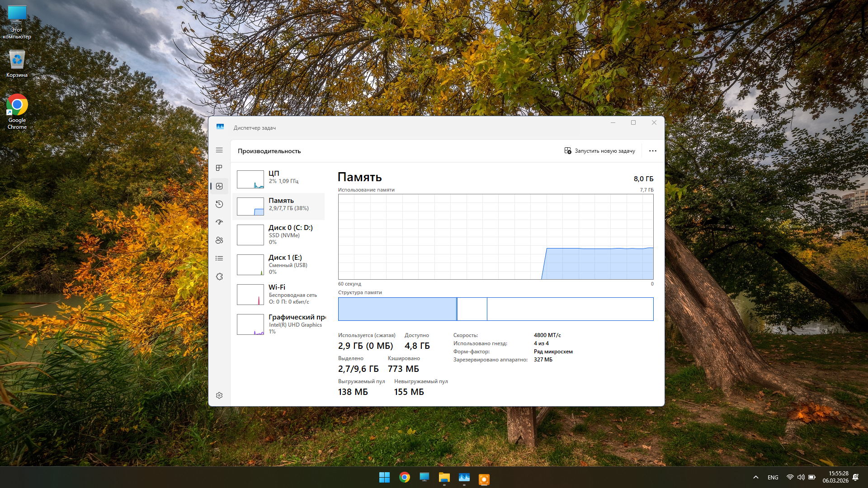Open Google Chrome from the taskbar
Image resolution: width=868 pixels, height=488 pixels.
(405, 477)
